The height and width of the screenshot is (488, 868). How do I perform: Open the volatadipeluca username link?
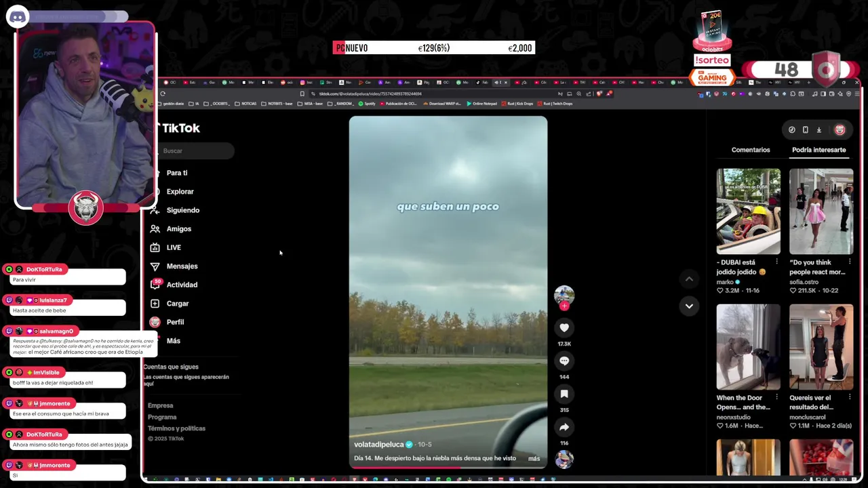379,445
